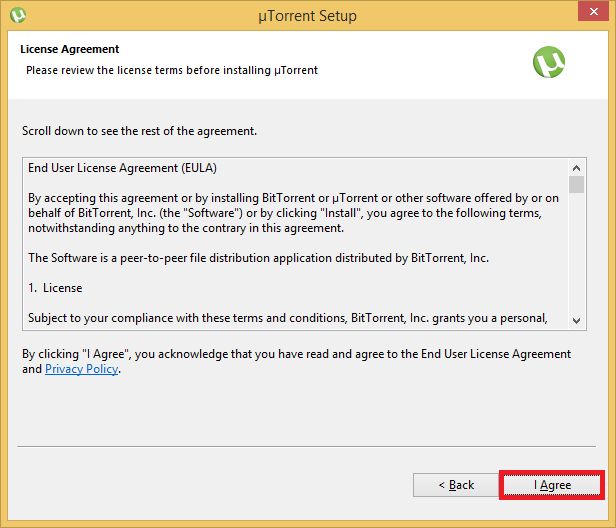Image resolution: width=616 pixels, height=528 pixels.
Task: Click the peer-to-peer file distribution sentence
Action: click(258, 258)
